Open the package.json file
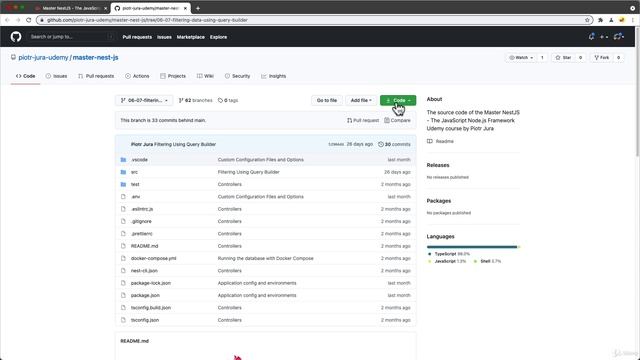 pyautogui.click(x=145, y=295)
